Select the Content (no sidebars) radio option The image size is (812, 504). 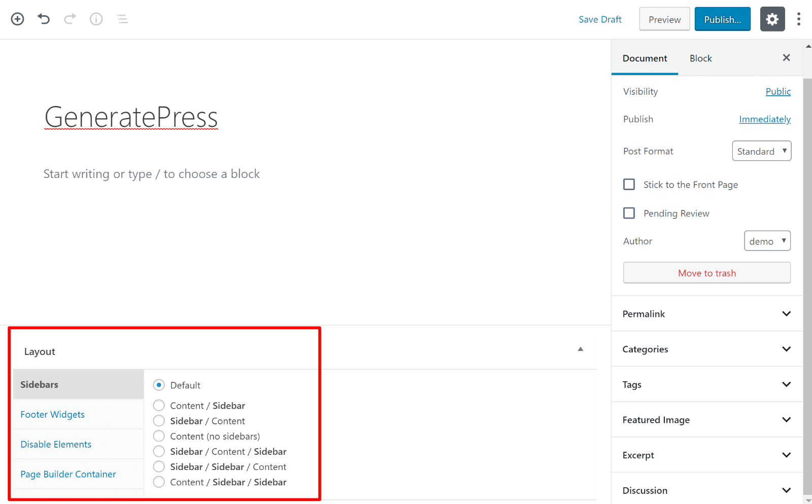(x=159, y=436)
